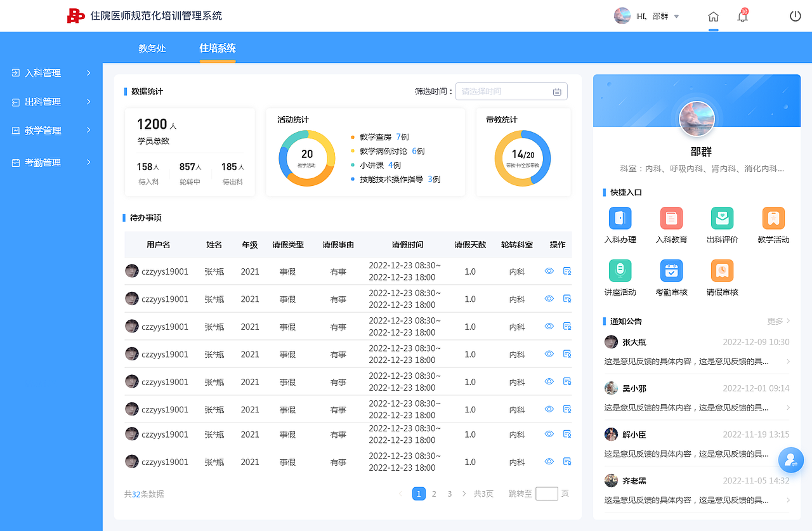Open the approval icon on the second leave row

(x=566, y=298)
